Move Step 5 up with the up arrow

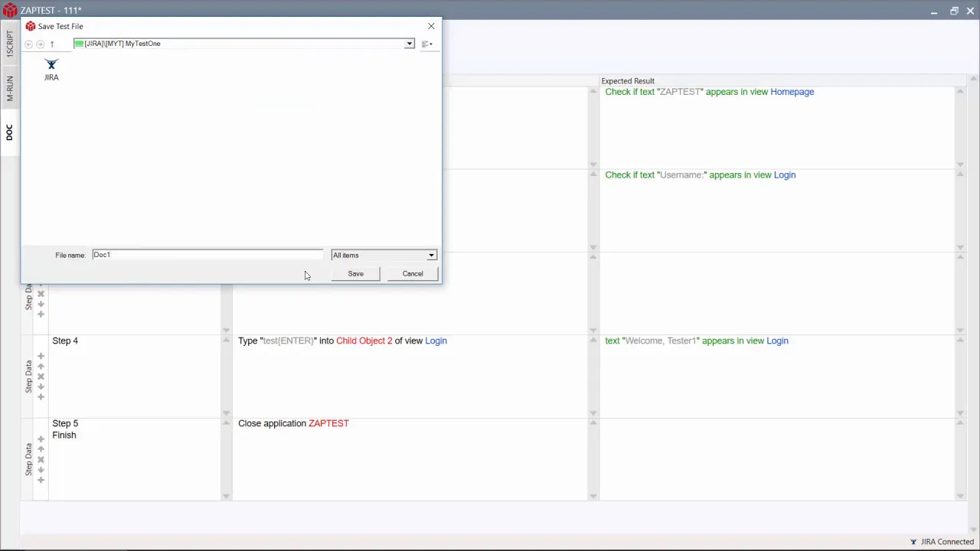tap(41, 449)
